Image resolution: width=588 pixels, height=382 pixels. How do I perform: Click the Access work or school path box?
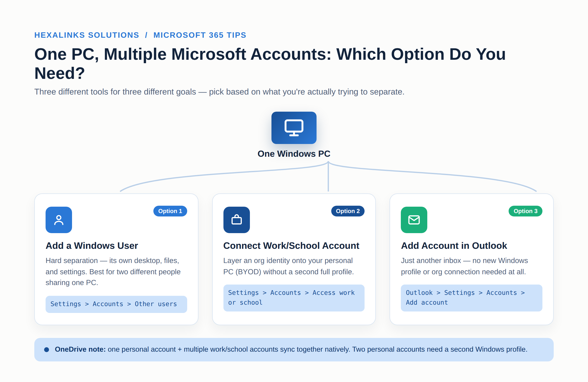coord(294,298)
